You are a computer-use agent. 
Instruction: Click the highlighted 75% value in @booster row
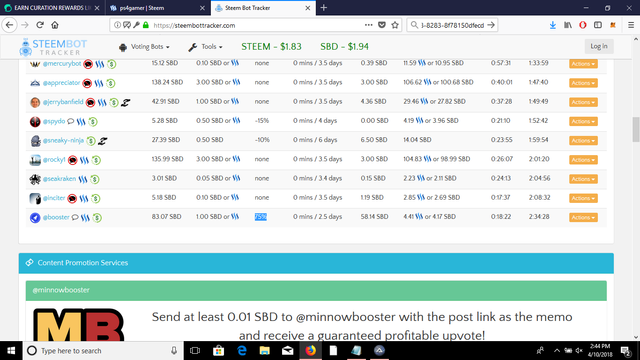[260, 217]
